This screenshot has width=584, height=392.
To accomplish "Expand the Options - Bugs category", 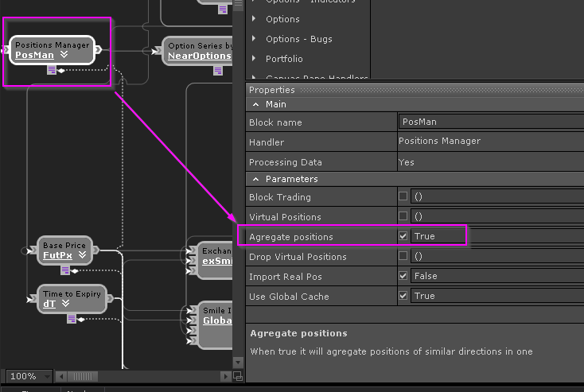I will click(254, 39).
